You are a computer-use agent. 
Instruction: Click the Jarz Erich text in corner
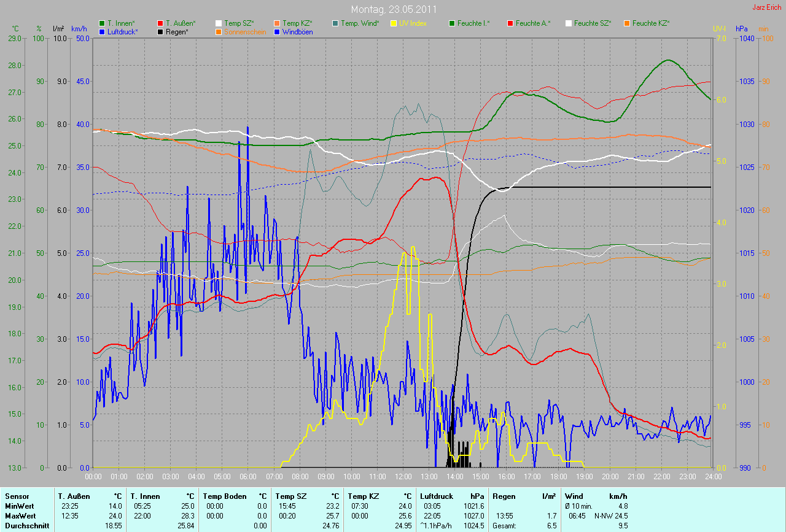tap(767, 7)
